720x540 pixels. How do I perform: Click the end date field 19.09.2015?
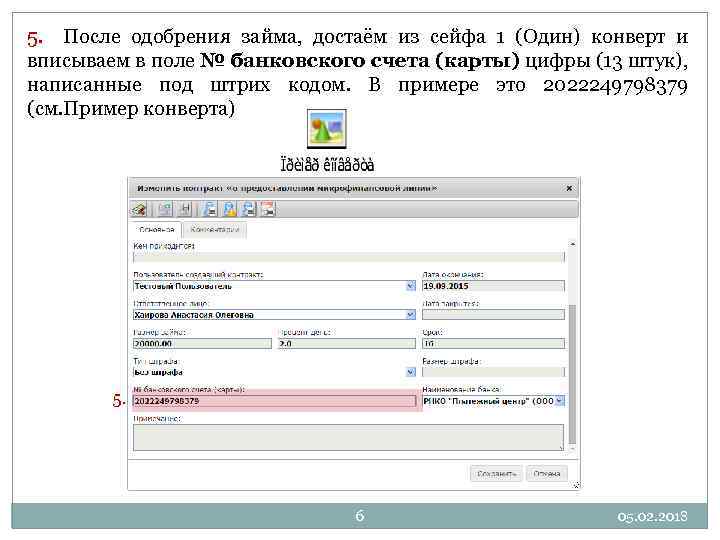pyautogui.click(x=493, y=286)
